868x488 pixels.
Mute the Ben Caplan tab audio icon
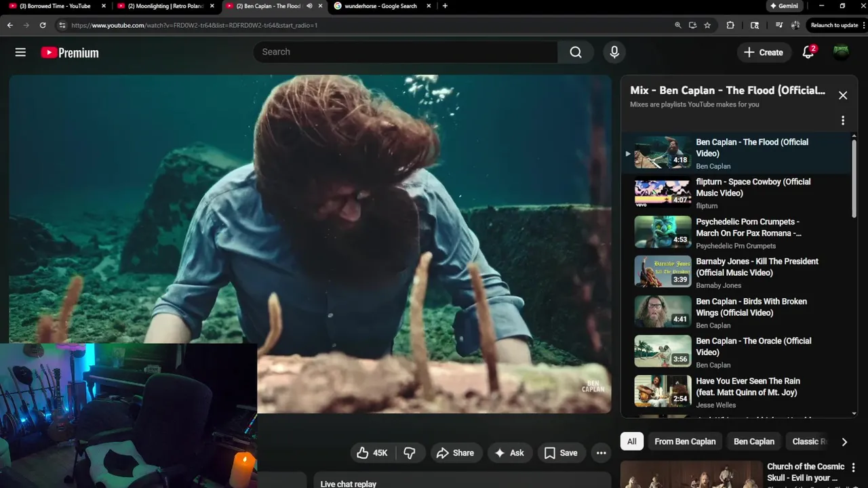point(309,6)
